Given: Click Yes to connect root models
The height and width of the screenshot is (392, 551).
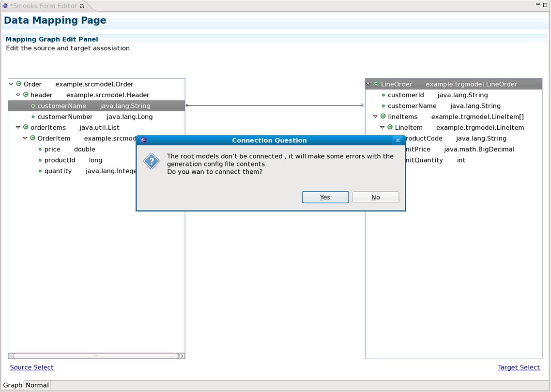Looking at the screenshot, I should point(325,197).
